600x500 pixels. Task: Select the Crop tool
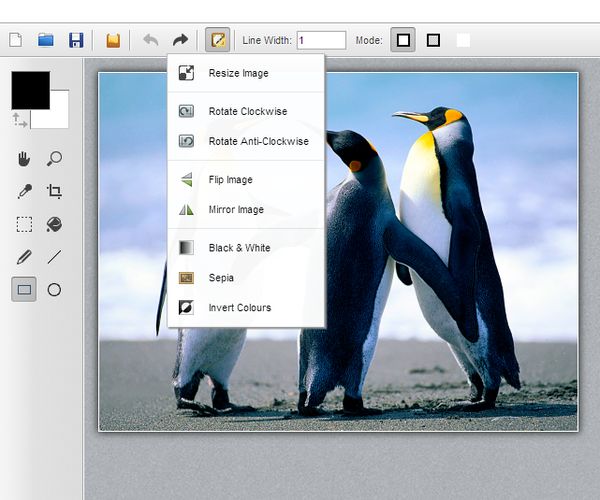55,191
